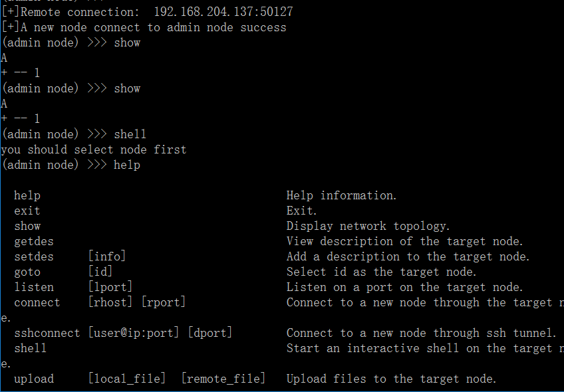Click 'Display network topology.' description text
Screen dimensions: 564x392
coord(368,226)
